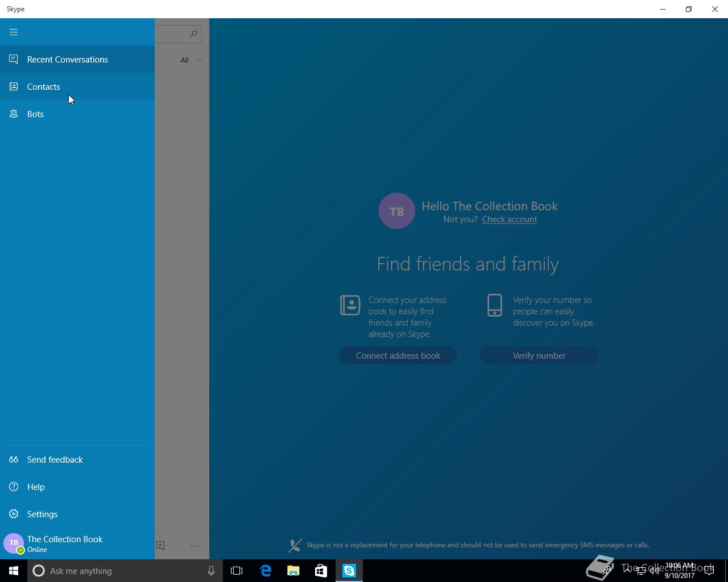Click the Contacts address book icon
The height and width of the screenshot is (582, 728).
click(14, 86)
